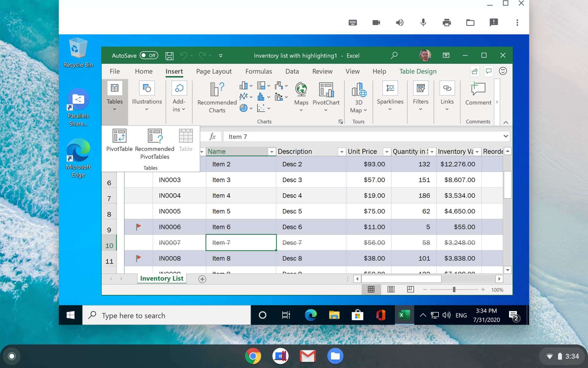
Task: Open Excel from the Windows taskbar
Action: coord(404,315)
